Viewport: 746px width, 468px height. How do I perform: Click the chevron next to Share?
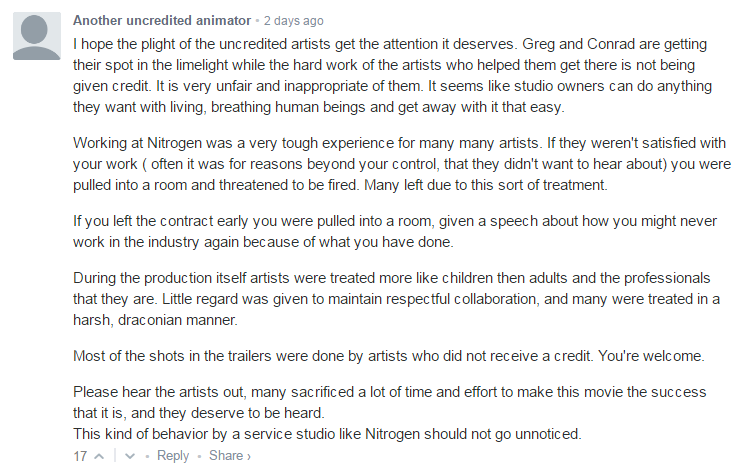coord(248,457)
